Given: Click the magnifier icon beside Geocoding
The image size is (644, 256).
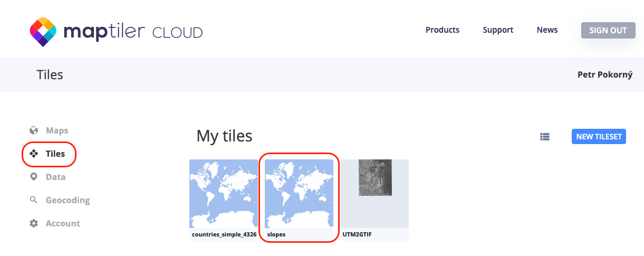Looking at the screenshot, I should [34, 200].
